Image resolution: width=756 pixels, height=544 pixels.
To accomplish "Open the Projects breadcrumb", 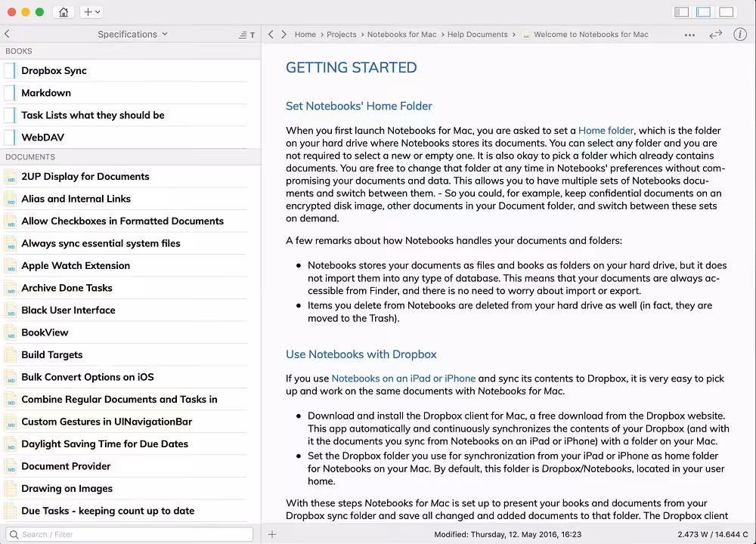I will click(342, 35).
